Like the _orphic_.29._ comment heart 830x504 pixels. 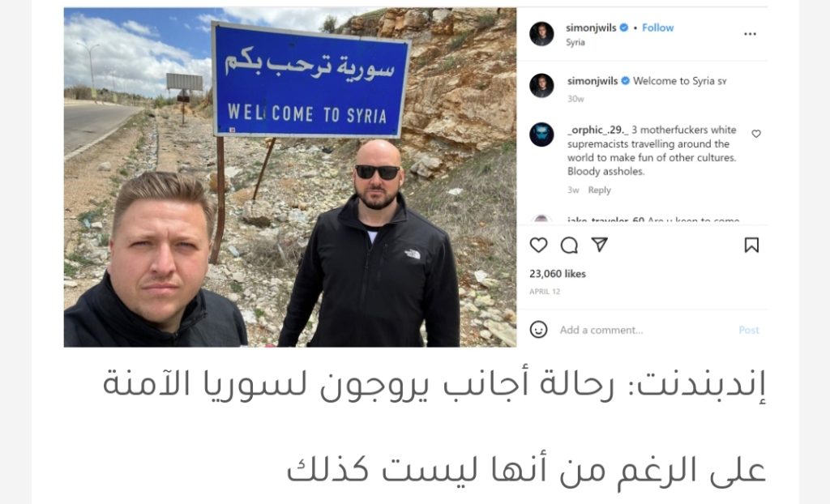point(756,134)
